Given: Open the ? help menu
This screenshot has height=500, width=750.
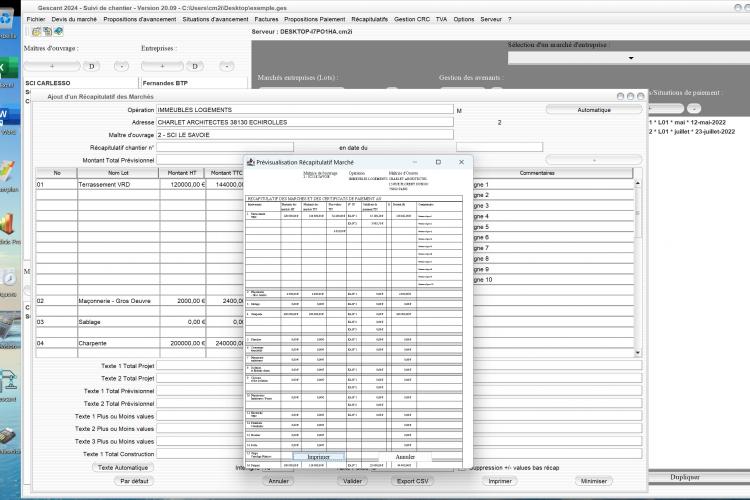Looking at the screenshot, I should coord(509,19).
